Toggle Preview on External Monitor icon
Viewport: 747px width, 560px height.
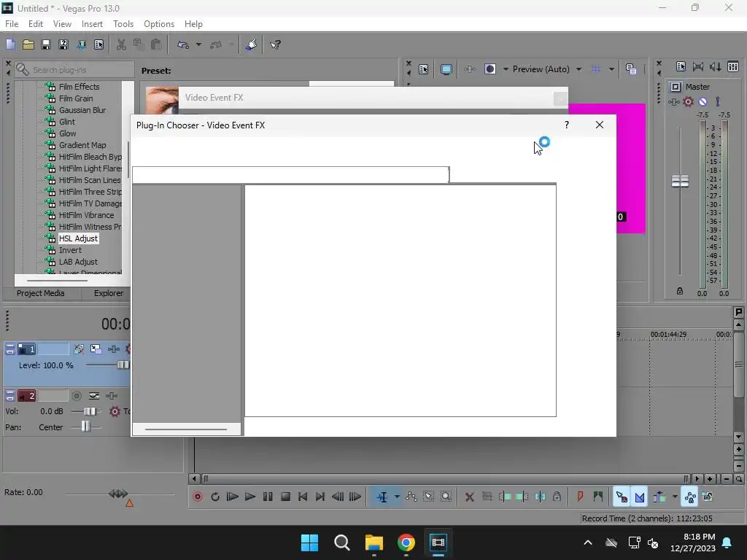point(446,69)
